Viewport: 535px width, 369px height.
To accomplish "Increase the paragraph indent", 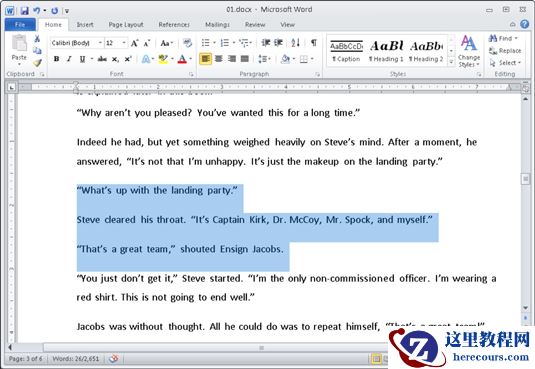I will 278,43.
